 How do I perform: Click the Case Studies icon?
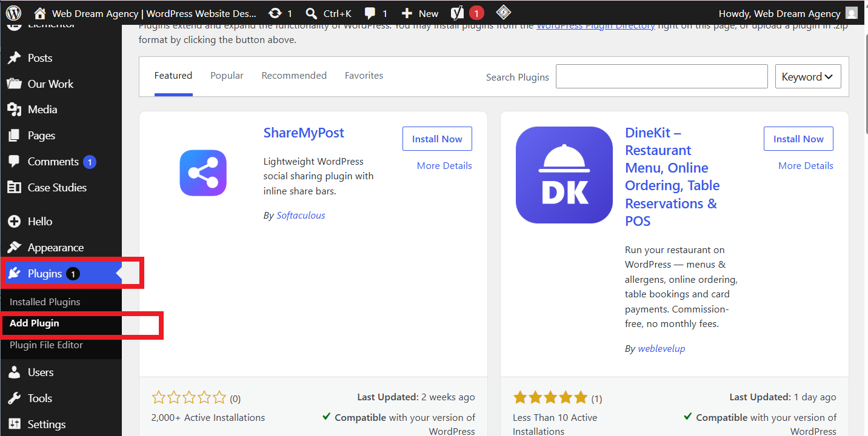14,188
